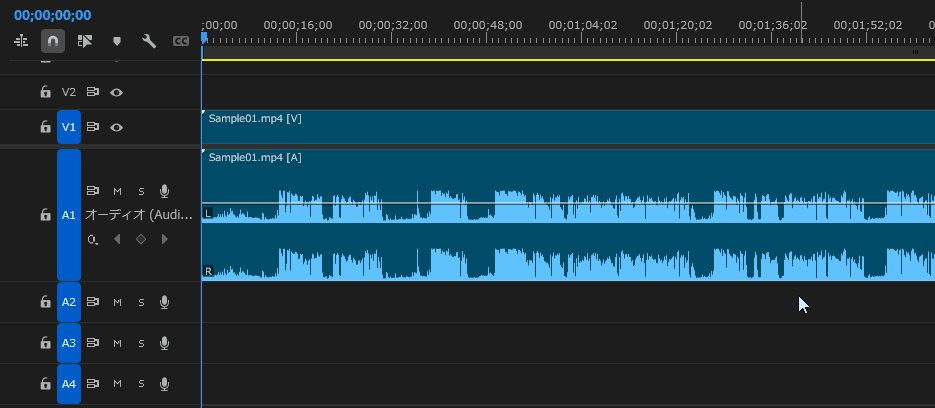Select the Sample01.mp4 [V] video clip
This screenshot has width=935, height=408.
[568, 126]
